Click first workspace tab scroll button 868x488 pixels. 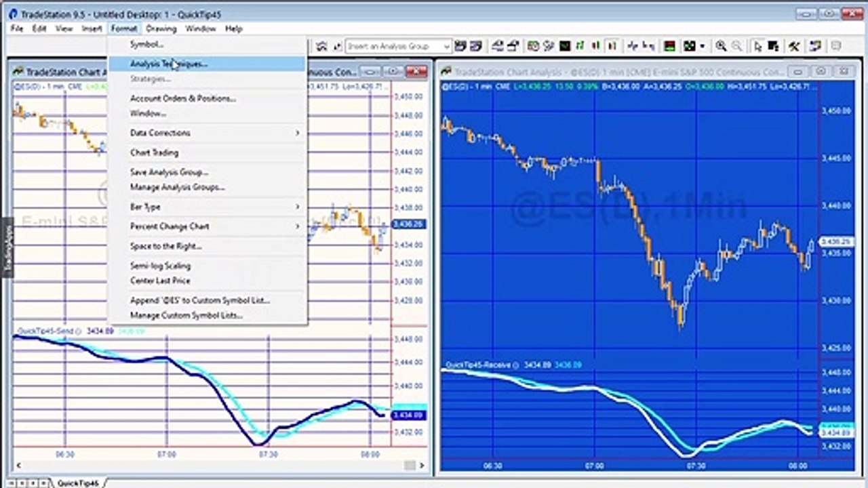coord(13,483)
